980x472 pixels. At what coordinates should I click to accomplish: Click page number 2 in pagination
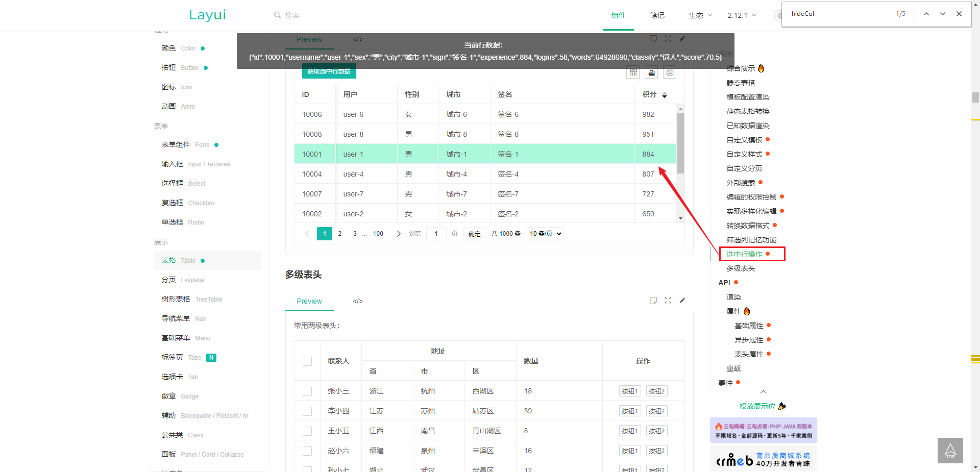tap(339, 233)
